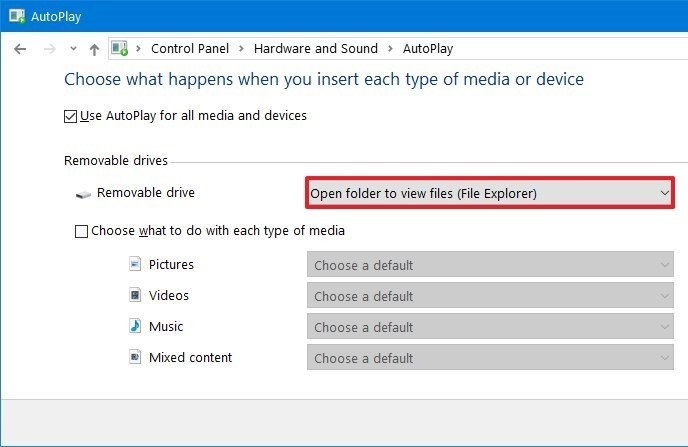Expand the Videos default dropdown
The image size is (688, 447).
[489, 296]
